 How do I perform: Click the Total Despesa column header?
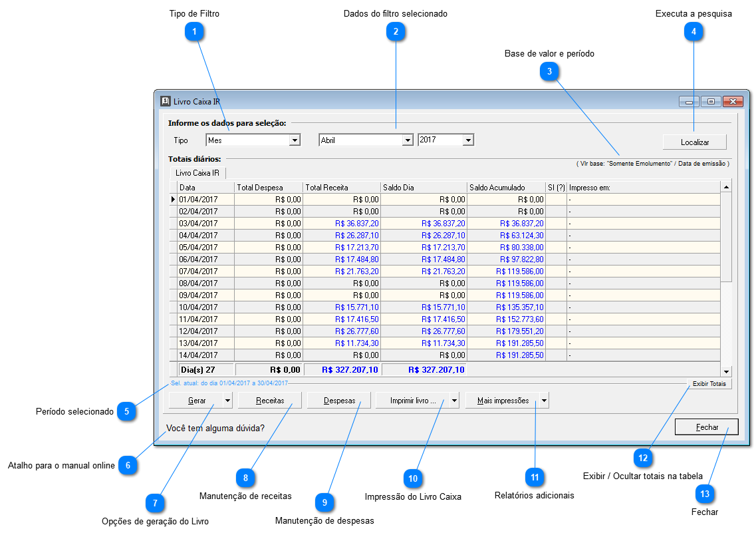269,187
